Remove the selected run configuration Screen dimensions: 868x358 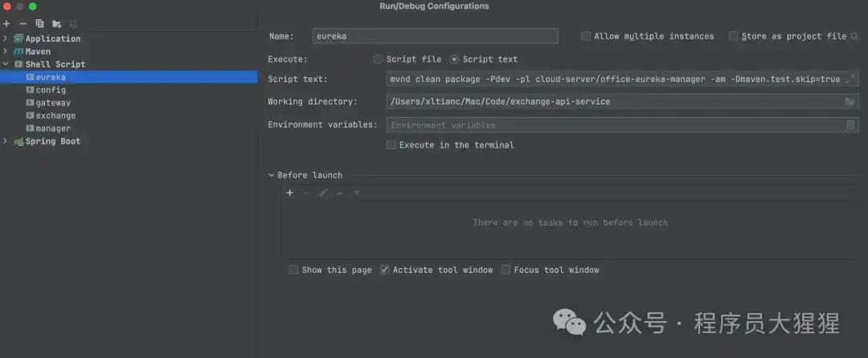pos(23,24)
